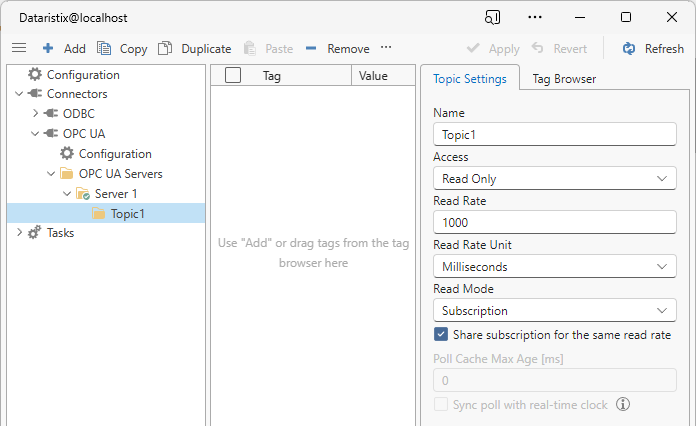Click the Apply checkmark icon
696x426 pixels.
[473, 47]
